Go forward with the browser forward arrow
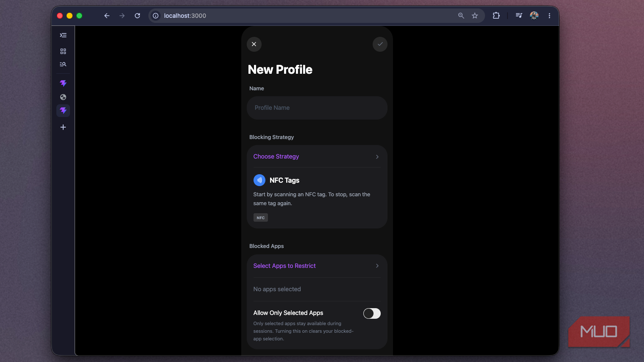The image size is (644, 362). (x=122, y=16)
